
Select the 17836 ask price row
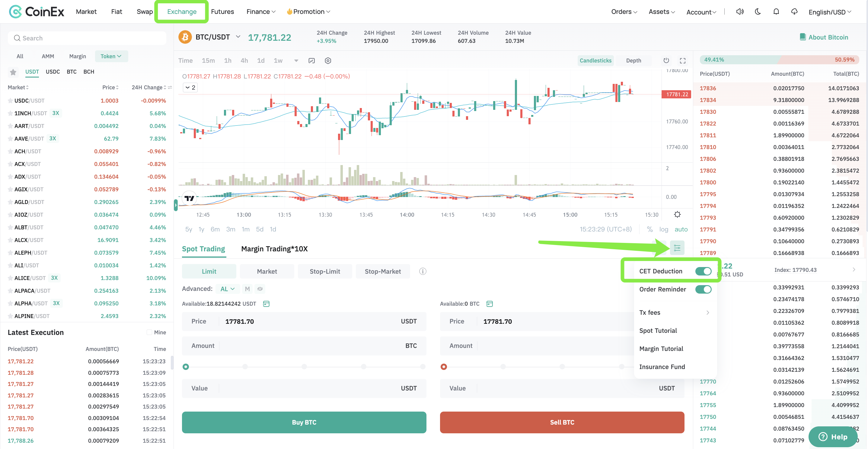click(779, 89)
